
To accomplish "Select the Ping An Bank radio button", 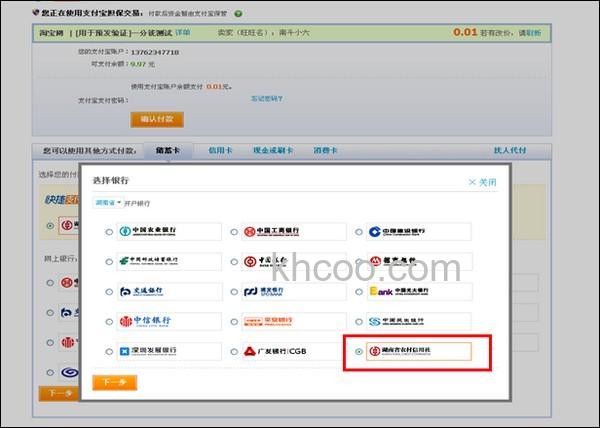I will [x=234, y=322].
